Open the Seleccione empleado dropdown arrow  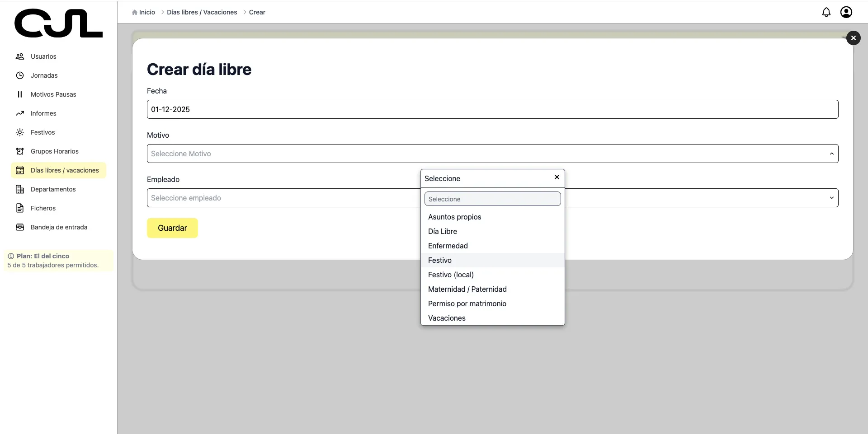pos(831,198)
